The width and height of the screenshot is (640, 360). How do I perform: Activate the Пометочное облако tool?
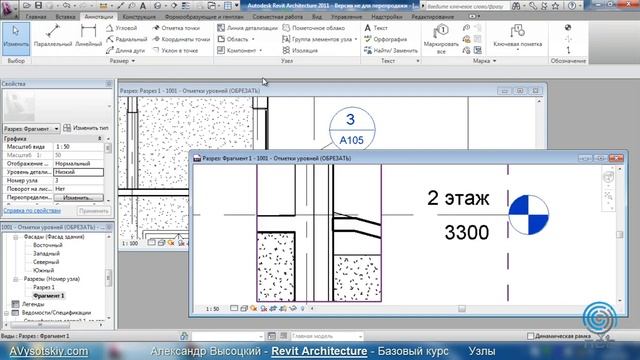[313, 28]
